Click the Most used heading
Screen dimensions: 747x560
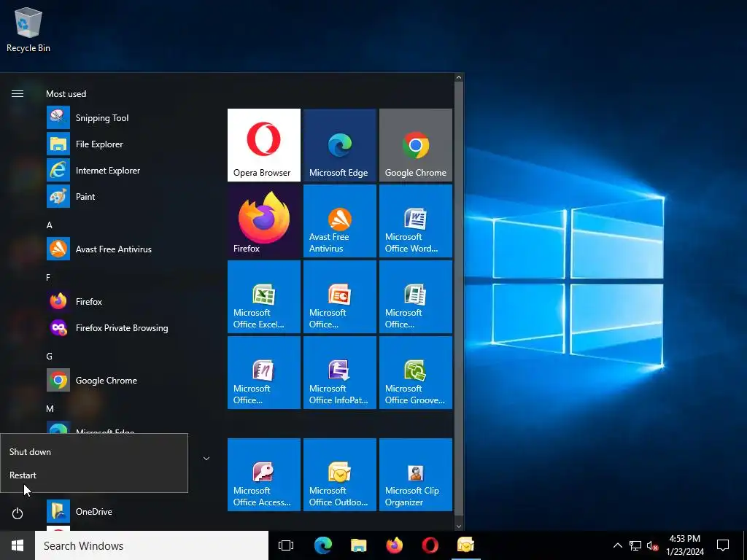66,94
